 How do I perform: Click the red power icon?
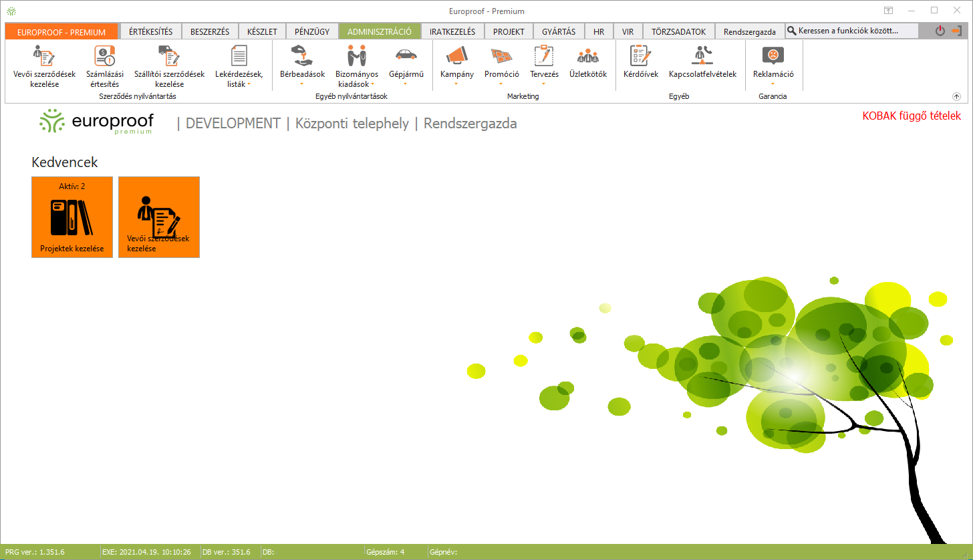point(940,31)
